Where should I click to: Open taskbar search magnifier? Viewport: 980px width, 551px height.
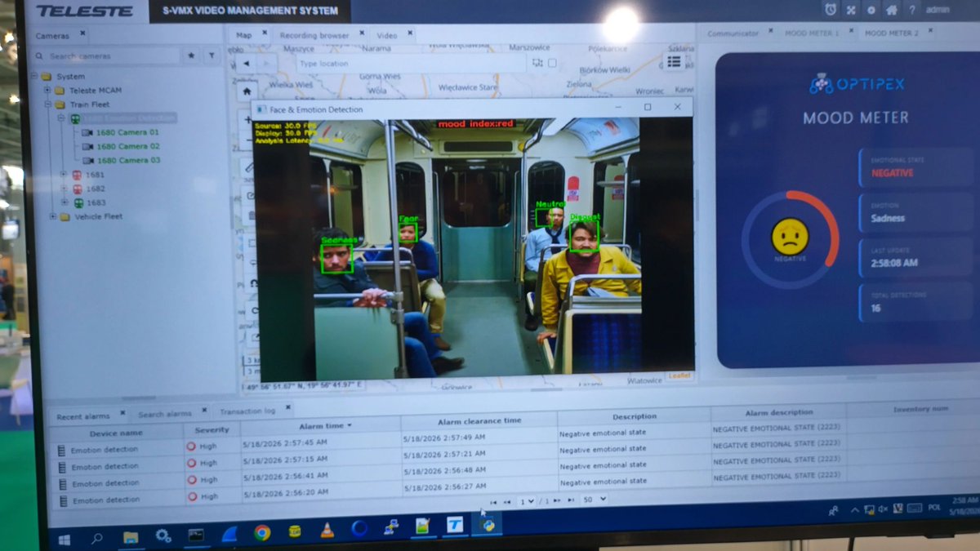pos(97,538)
